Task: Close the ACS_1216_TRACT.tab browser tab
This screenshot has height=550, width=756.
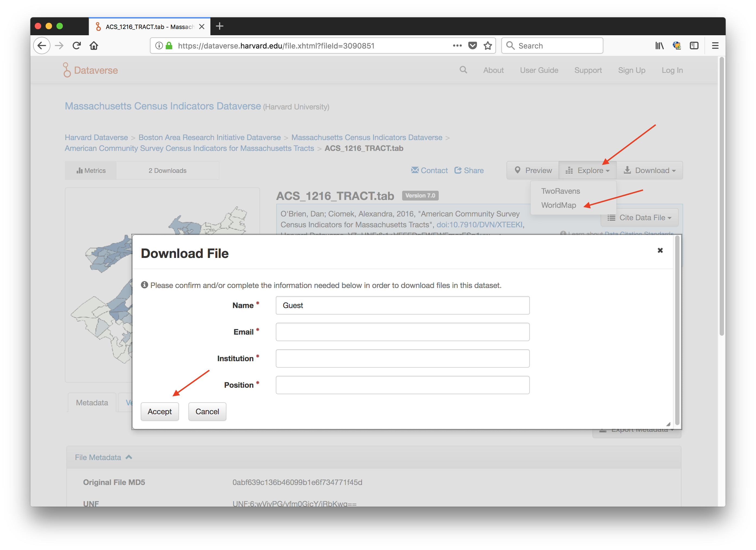Action: [x=202, y=27]
